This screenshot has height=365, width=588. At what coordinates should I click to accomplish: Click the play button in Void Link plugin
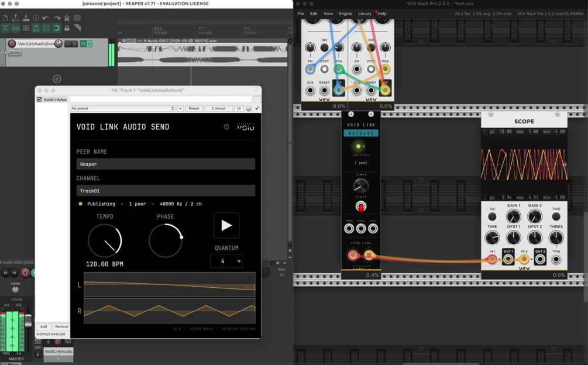coord(226,225)
